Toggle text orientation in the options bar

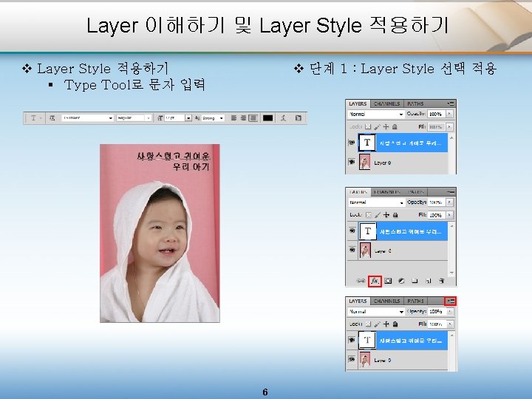52,118
